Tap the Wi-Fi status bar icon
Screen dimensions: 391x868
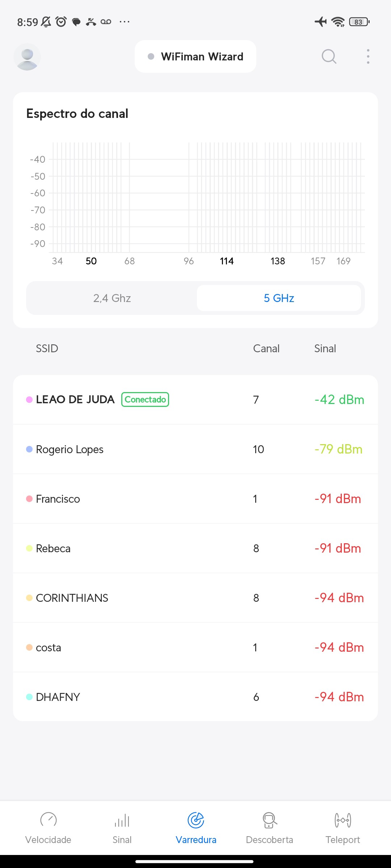338,22
